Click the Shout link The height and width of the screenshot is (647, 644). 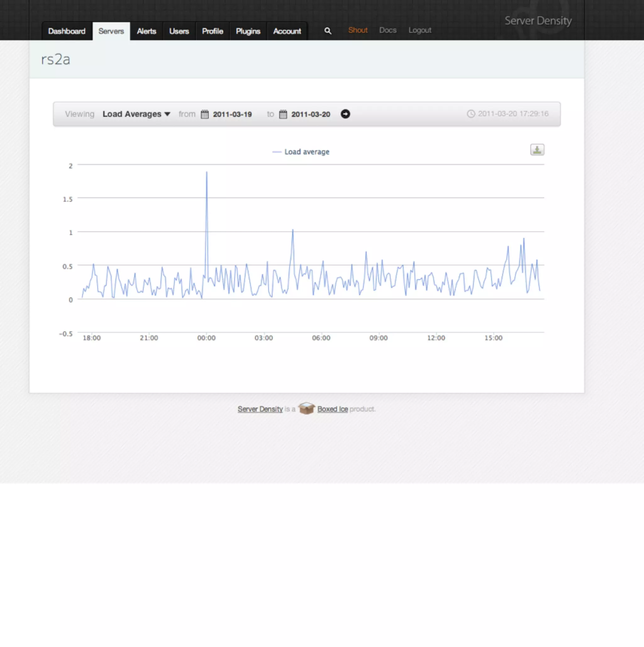(x=358, y=30)
